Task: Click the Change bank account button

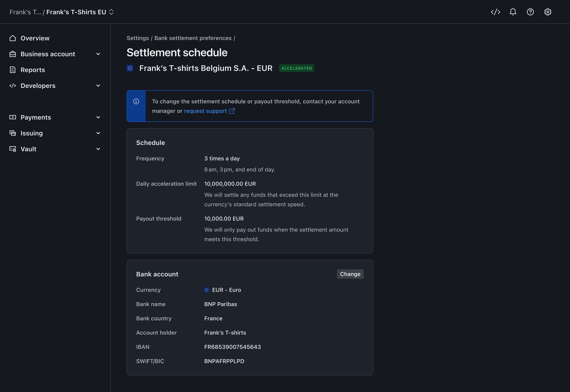Action: [x=350, y=274]
